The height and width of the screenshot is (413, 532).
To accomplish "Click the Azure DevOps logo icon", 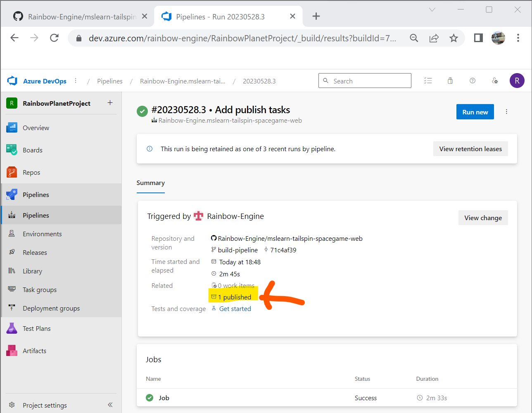I will [12, 81].
